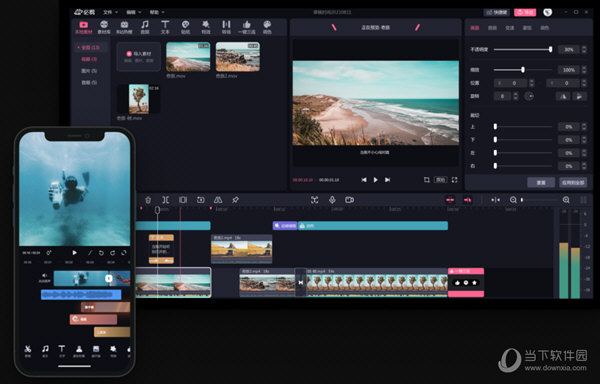Select the 图片 (5) category in the media sidebar
The width and height of the screenshot is (600, 384).
[89, 71]
